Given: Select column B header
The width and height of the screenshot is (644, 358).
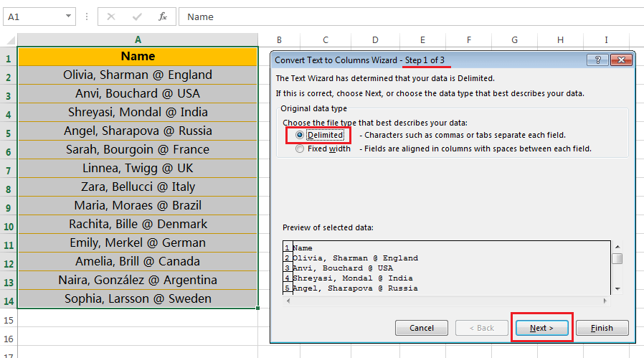Looking at the screenshot, I should coord(279,39).
